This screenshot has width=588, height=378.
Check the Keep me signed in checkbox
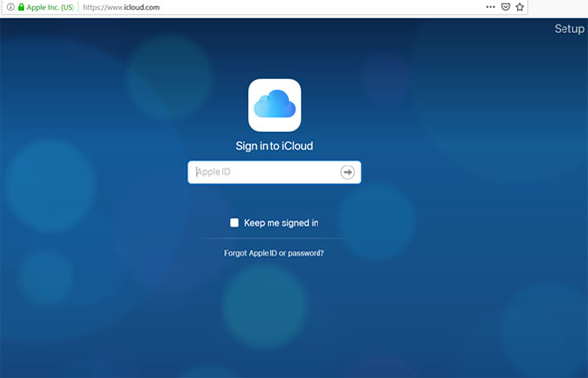pyautogui.click(x=234, y=223)
